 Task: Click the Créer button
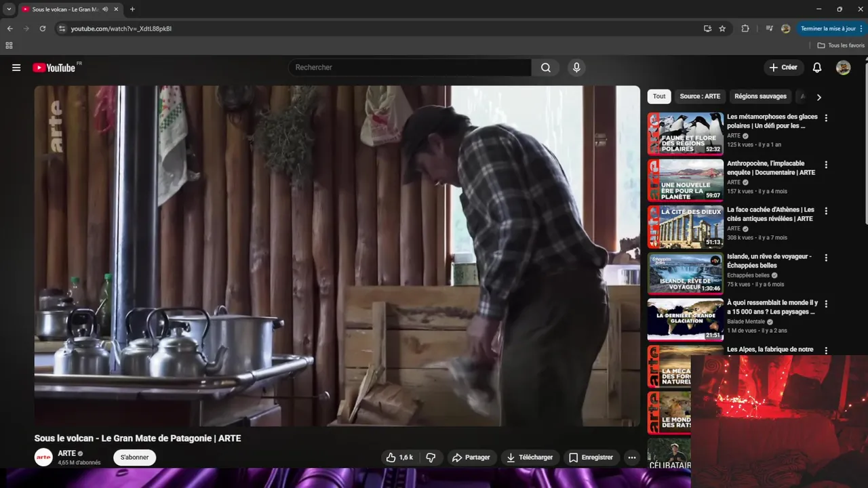(x=783, y=68)
